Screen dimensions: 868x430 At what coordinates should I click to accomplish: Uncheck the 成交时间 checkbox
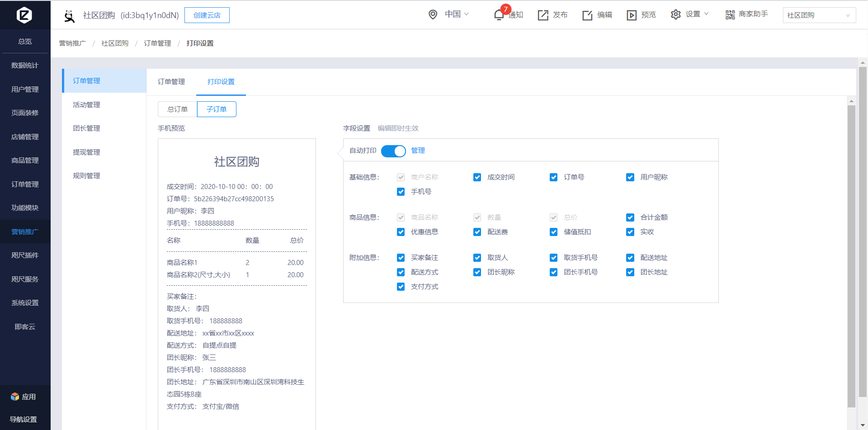coord(477,177)
